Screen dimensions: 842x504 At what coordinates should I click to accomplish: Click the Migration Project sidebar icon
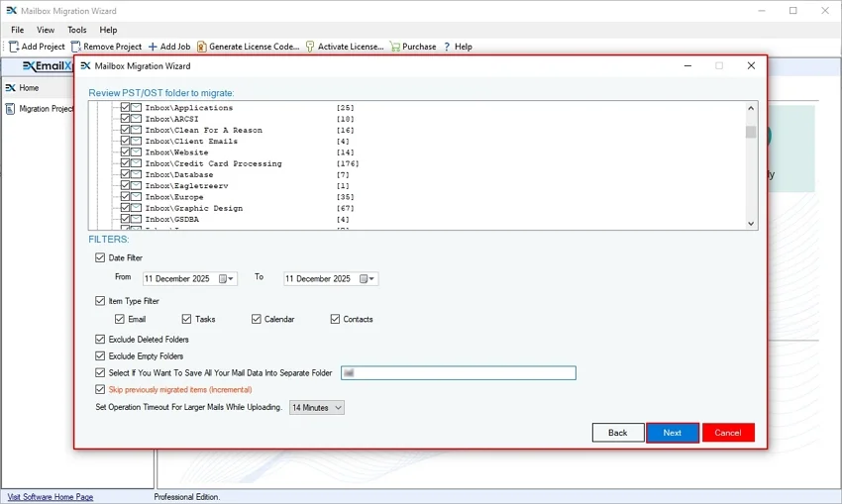10,108
